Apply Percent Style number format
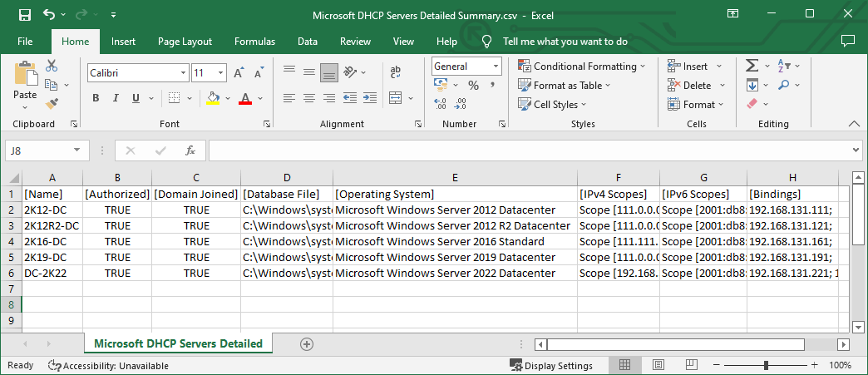Screen dimensions: 868x375 [473, 86]
